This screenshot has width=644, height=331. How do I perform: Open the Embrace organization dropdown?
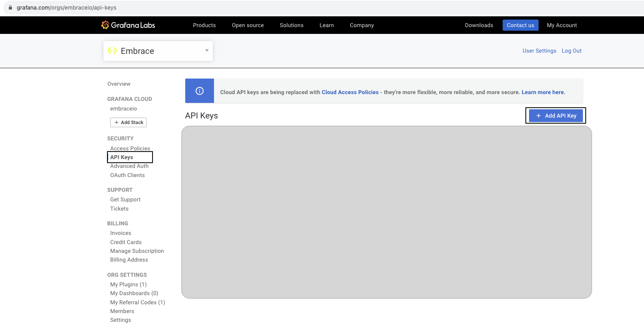coord(158,51)
